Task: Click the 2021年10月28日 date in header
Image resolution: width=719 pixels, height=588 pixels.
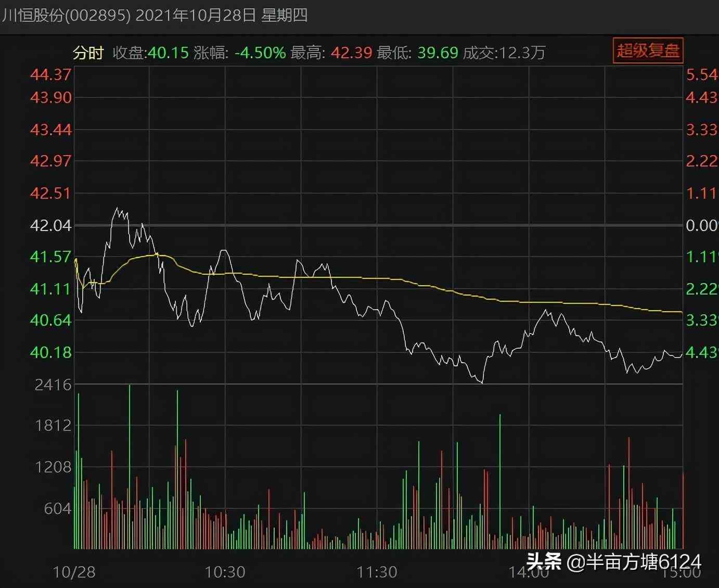Action: pyautogui.click(x=196, y=15)
